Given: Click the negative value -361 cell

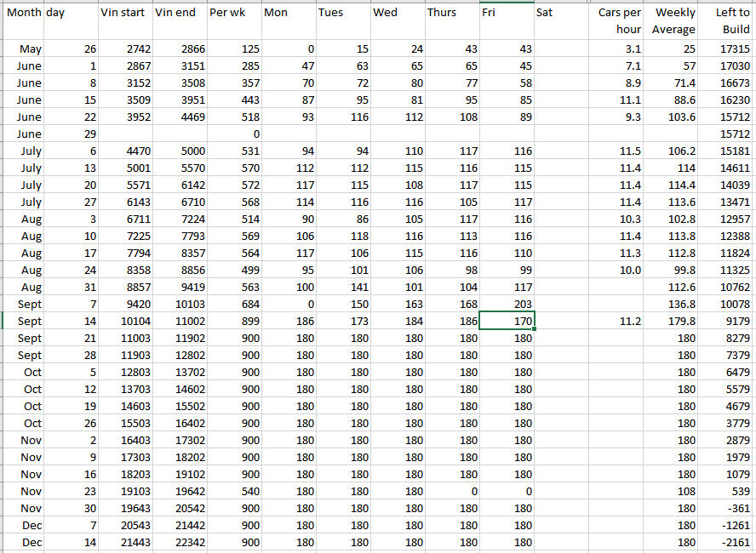Looking at the screenshot, I should click(726, 509).
